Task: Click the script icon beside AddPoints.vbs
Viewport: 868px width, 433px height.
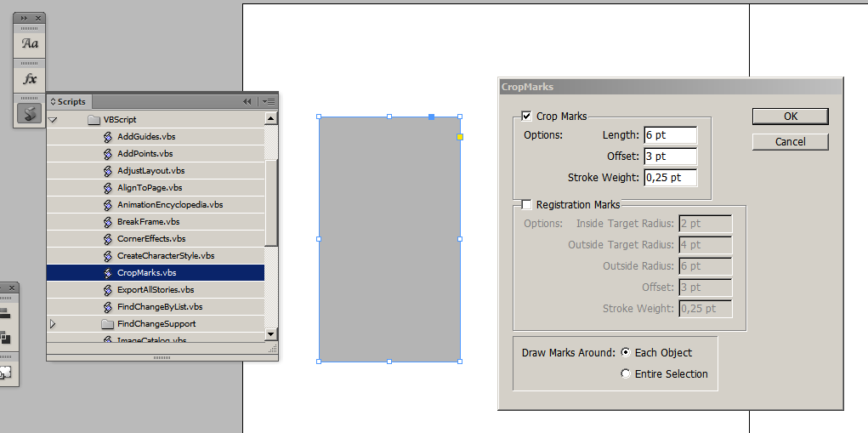Action: click(108, 154)
